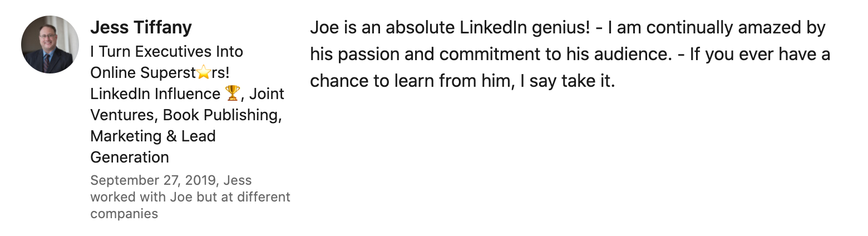Viewport: 868px width, 236px height.
Task: Click 'If you ever have a' text
Action: click(x=760, y=55)
